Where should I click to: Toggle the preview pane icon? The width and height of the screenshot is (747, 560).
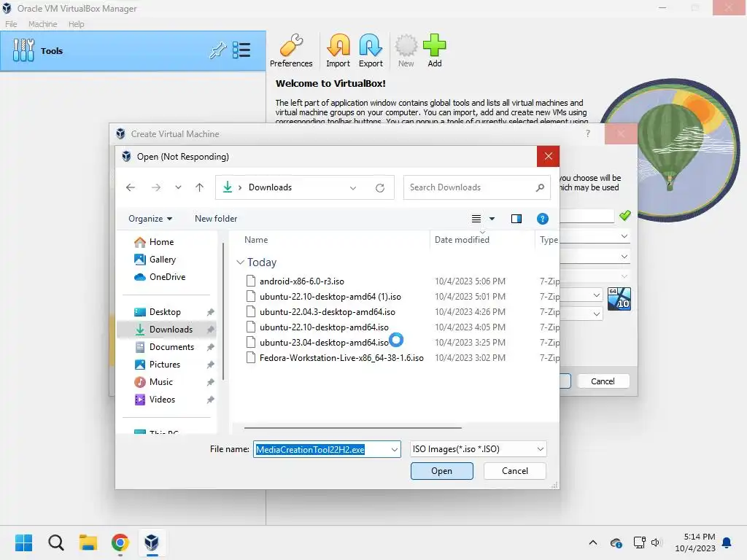[x=516, y=219]
